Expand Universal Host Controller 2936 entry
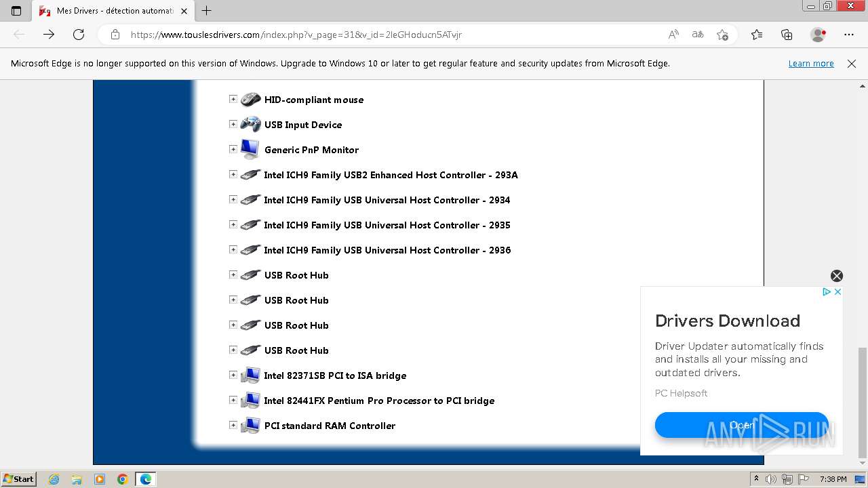Viewport: 868px width, 488px height. click(233, 249)
